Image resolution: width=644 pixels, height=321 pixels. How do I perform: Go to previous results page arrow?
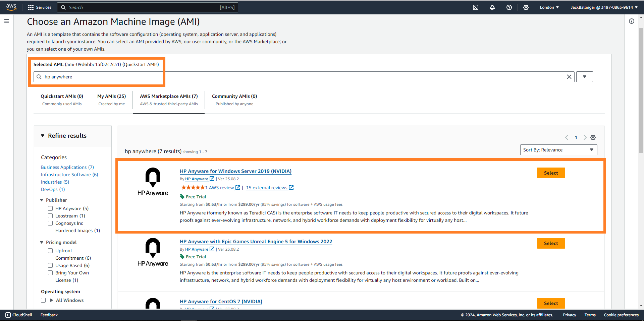[x=567, y=137]
